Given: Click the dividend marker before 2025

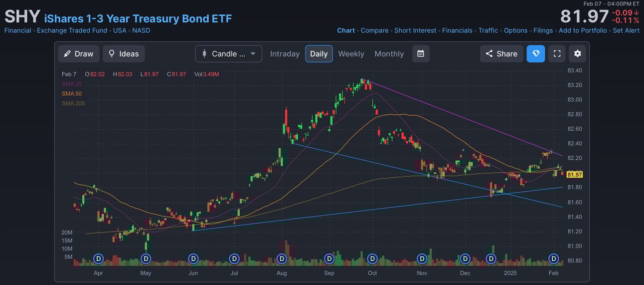Looking at the screenshot, I should point(491,259).
